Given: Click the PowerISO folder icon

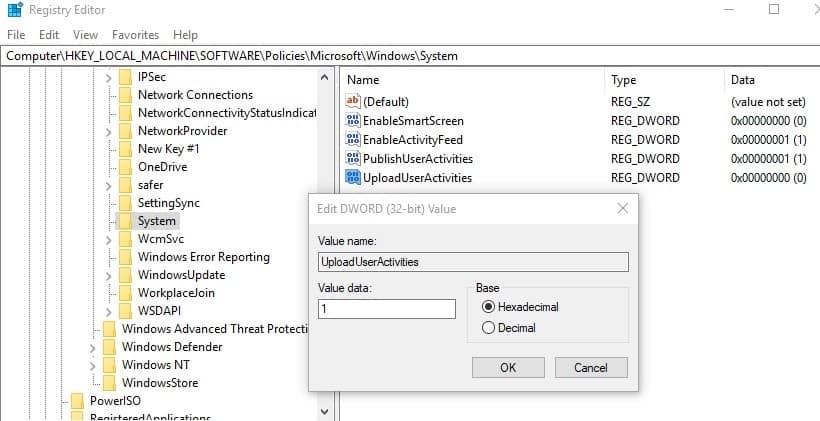Looking at the screenshot, I should click(x=77, y=401).
